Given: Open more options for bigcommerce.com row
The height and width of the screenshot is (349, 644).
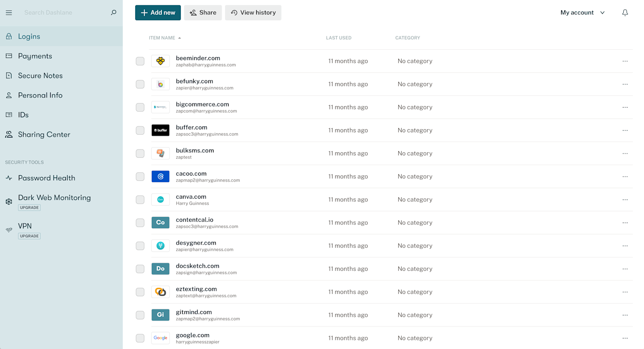Looking at the screenshot, I should 625,107.
